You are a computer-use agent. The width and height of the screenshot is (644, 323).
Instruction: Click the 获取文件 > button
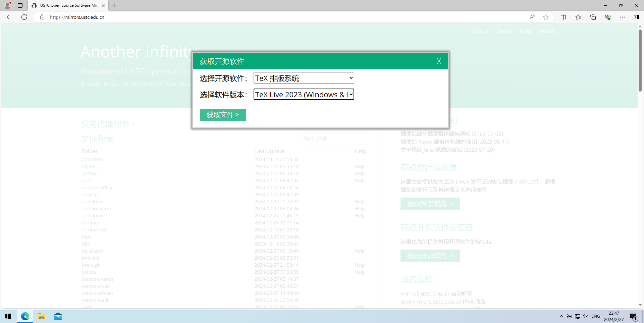(223, 115)
